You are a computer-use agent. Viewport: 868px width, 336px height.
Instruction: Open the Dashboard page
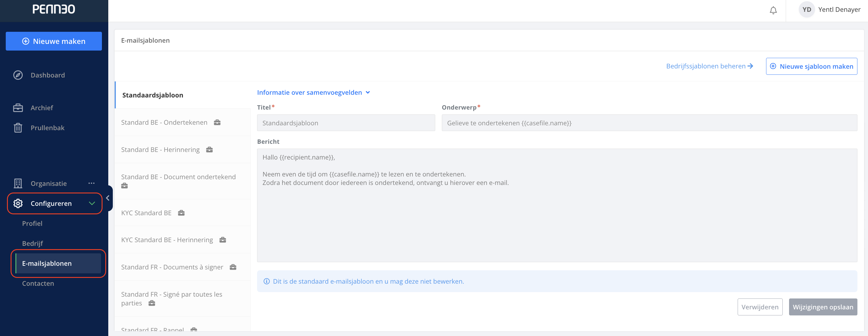[x=48, y=75]
